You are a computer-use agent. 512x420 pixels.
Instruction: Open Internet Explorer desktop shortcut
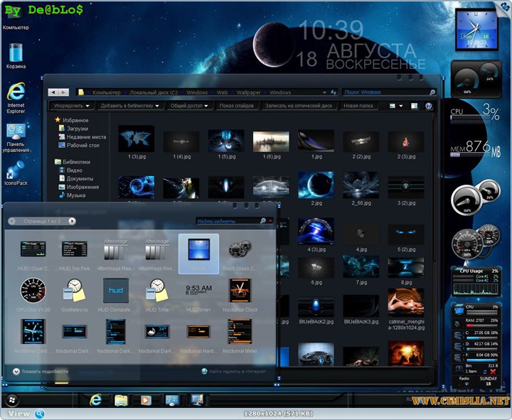click(x=16, y=92)
